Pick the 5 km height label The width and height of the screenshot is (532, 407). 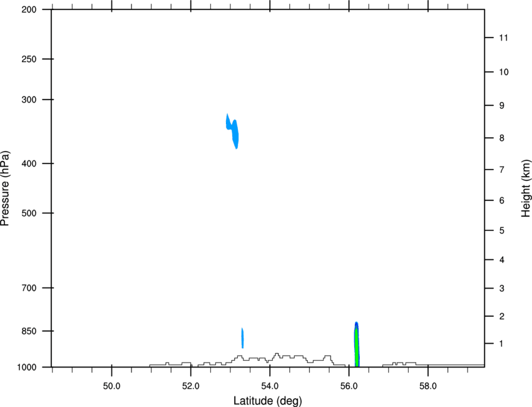pyautogui.click(x=502, y=230)
